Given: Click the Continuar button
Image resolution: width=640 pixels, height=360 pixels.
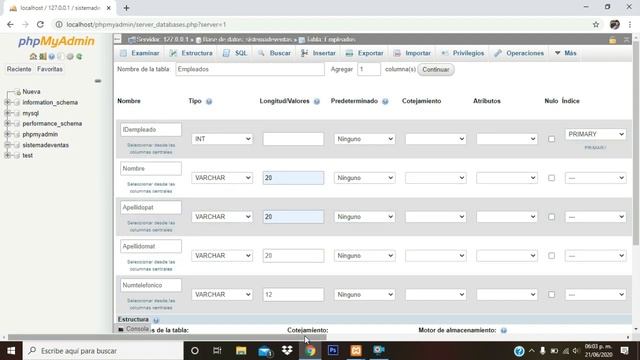Looking at the screenshot, I should 436,69.
